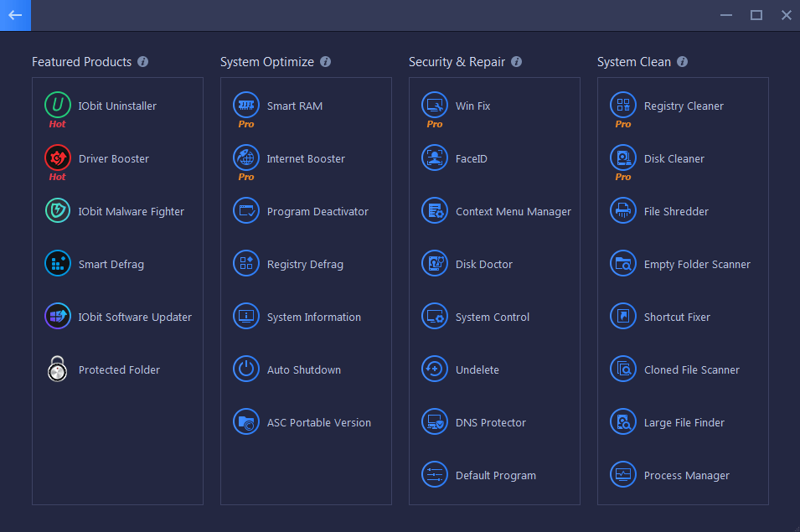Show info for Featured Products
Image resolution: width=800 pixels, height=532 pixels.
click(x=143, y=62)
